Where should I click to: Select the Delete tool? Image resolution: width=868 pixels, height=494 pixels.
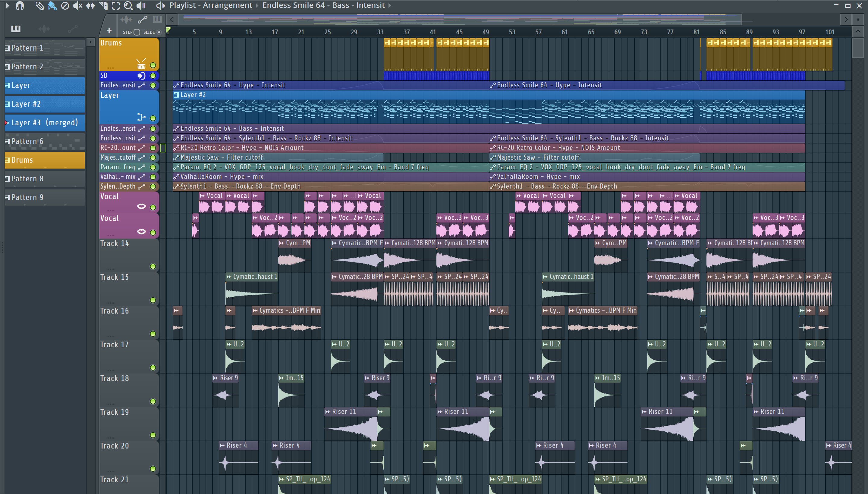click(65, 5)
